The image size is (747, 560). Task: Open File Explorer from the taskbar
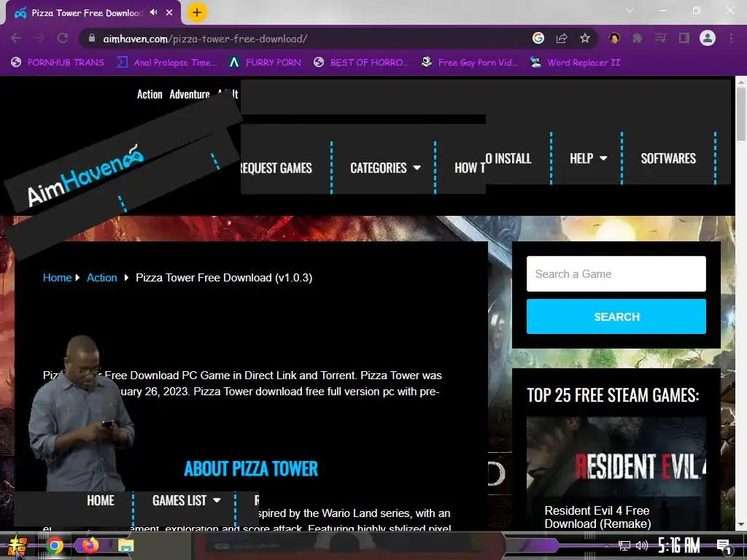coord(125,546)
